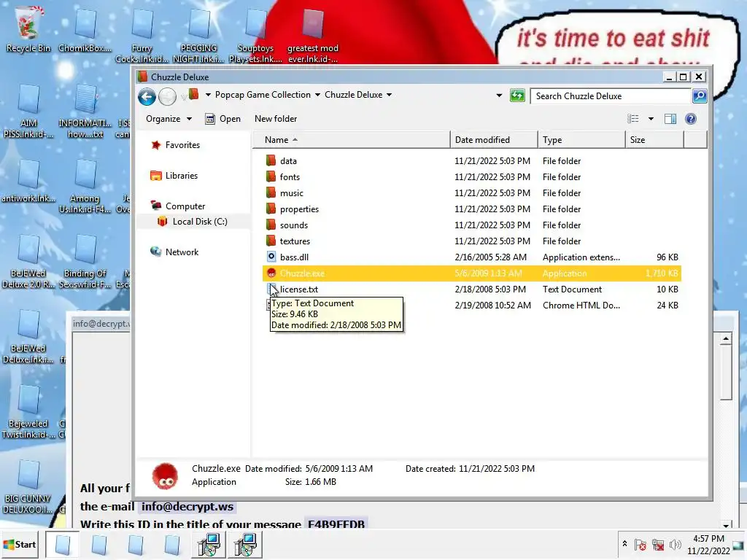Click the Chrome HTML Document row type
Image resolution: width=747 pixels, height=560 pixels.
pyautogui.click(x=581, y=306)
